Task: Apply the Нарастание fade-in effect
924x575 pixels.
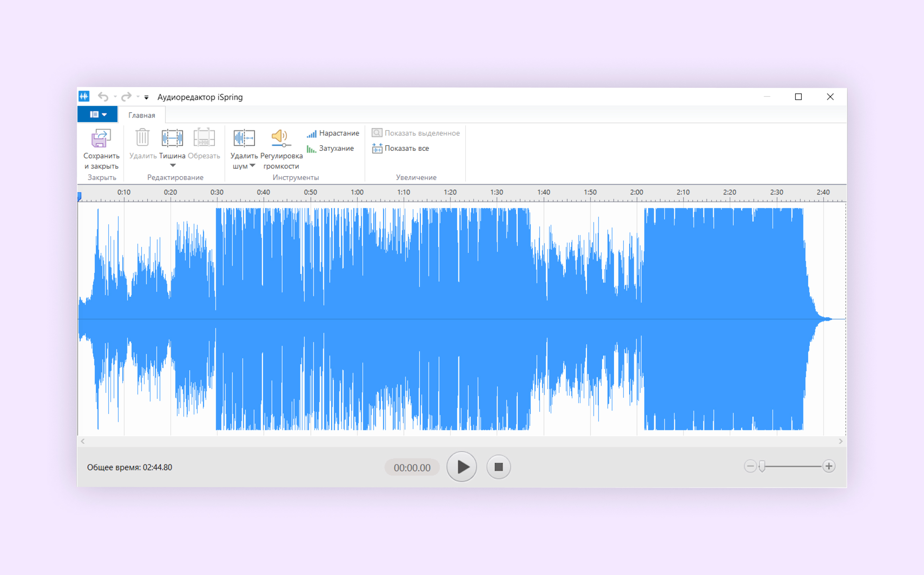Action: click(x=333, y=133)
